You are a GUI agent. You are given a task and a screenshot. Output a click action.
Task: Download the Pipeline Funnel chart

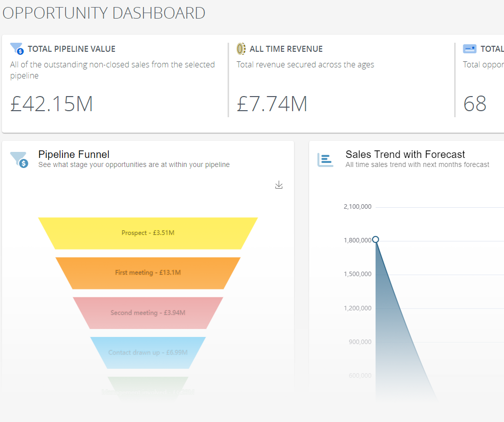click(x=279, y=185)
